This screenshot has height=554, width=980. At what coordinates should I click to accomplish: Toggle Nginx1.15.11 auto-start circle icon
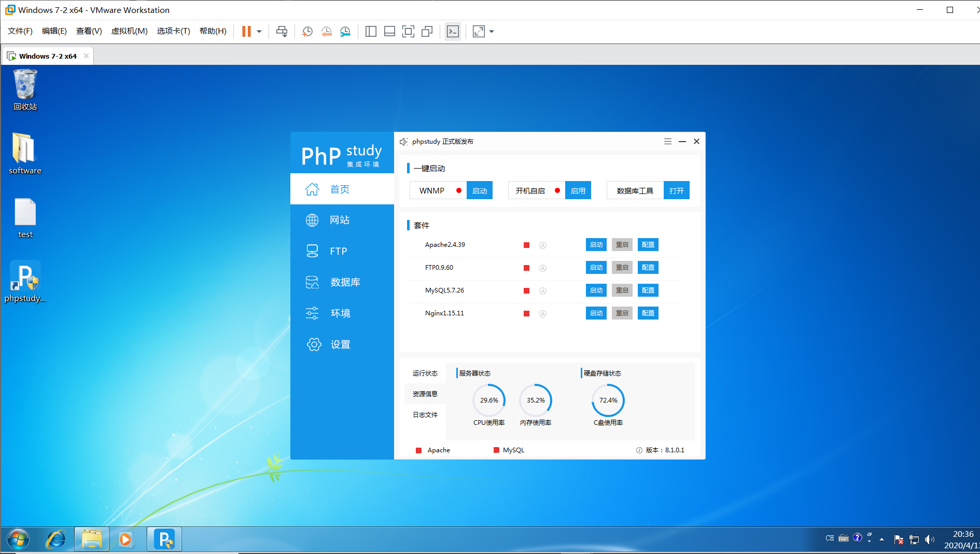(543, 314)
